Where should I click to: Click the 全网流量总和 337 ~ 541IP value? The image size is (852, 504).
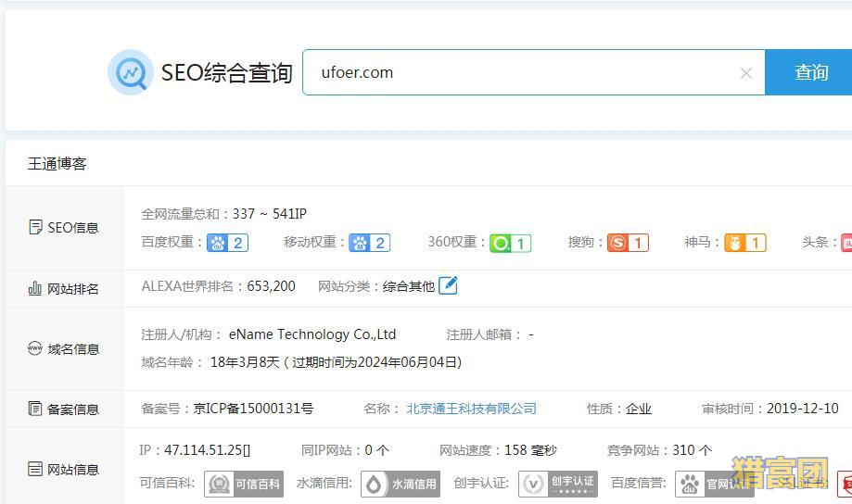point(270,214)
